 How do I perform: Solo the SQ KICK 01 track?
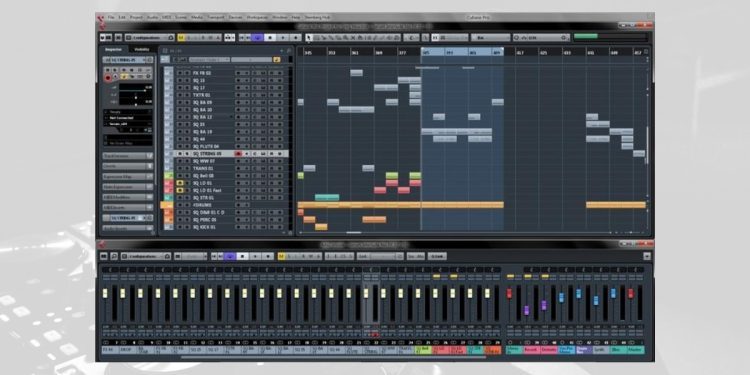coord(186,227)
